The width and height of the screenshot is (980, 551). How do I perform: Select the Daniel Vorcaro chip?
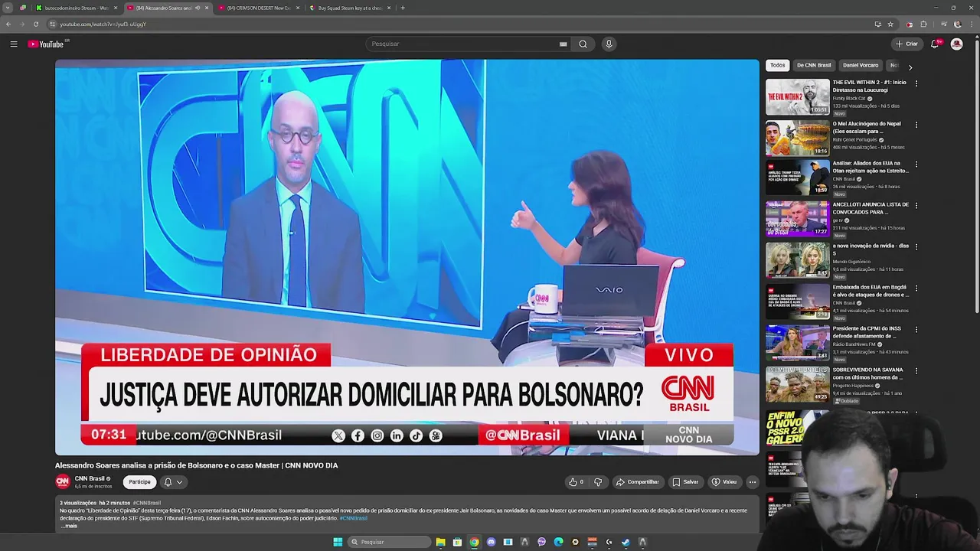861,65
